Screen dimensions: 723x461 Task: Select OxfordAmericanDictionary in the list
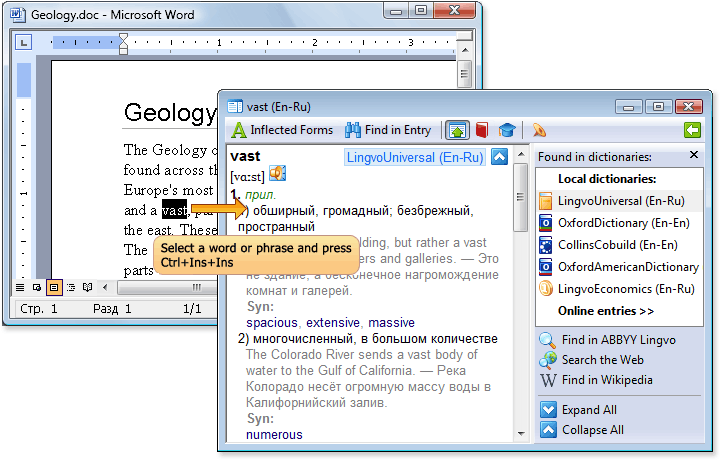(x=620, y=267)
